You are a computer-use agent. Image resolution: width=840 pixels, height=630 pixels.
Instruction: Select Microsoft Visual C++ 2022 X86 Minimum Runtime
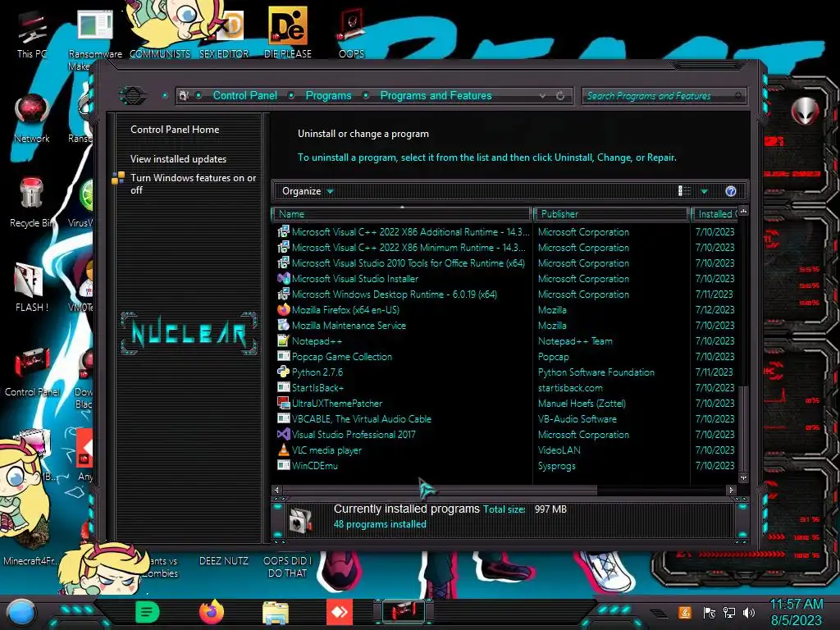409,248
